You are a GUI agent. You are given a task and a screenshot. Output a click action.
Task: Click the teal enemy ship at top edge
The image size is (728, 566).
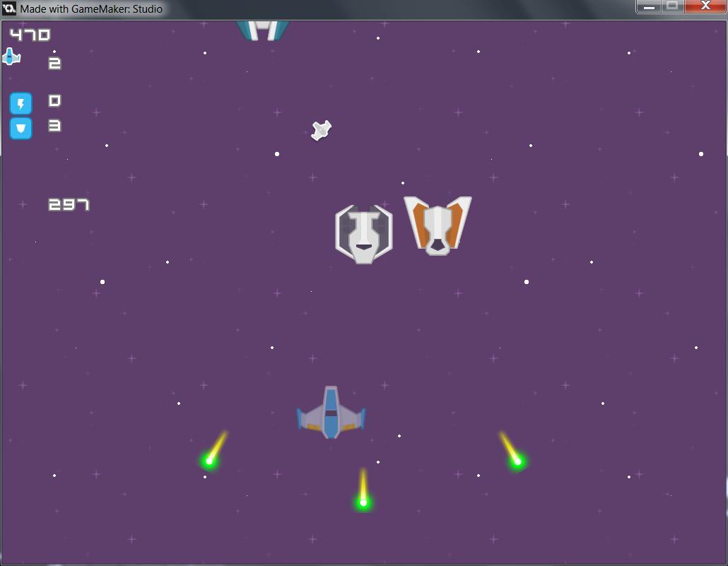(x=263, y=30)
